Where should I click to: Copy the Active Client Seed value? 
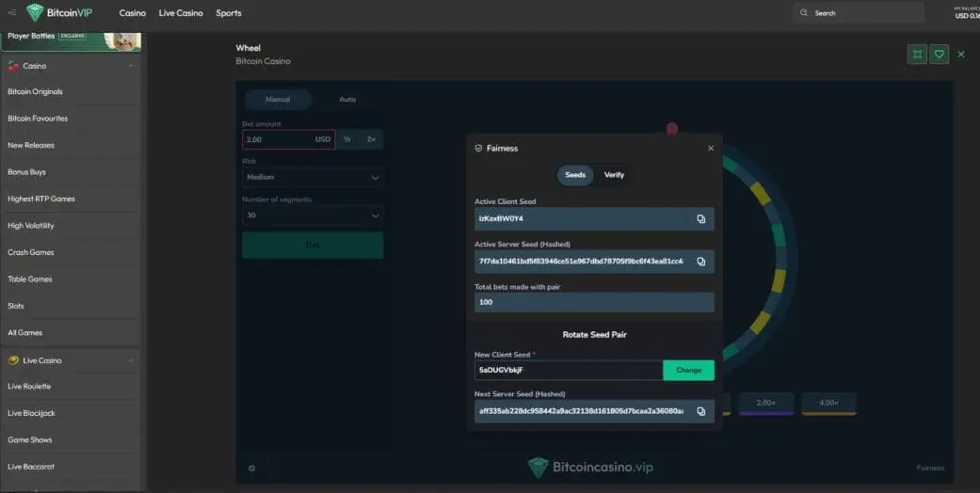click(700, 219)
